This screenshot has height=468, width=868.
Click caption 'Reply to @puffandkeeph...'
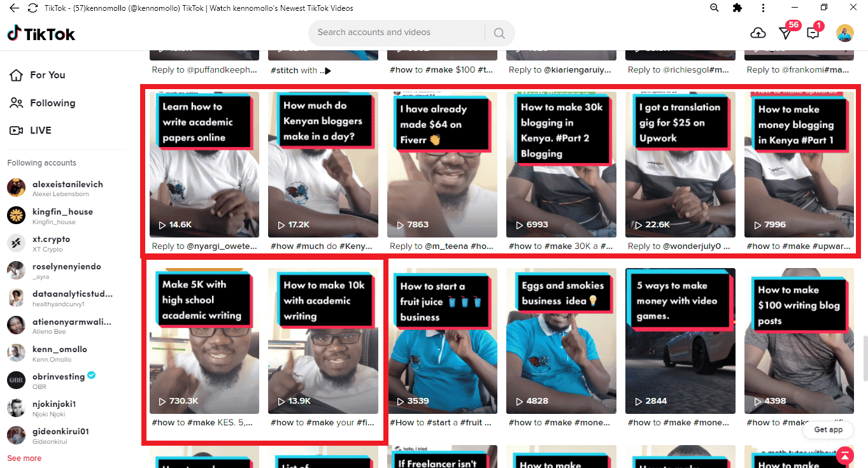204,70
